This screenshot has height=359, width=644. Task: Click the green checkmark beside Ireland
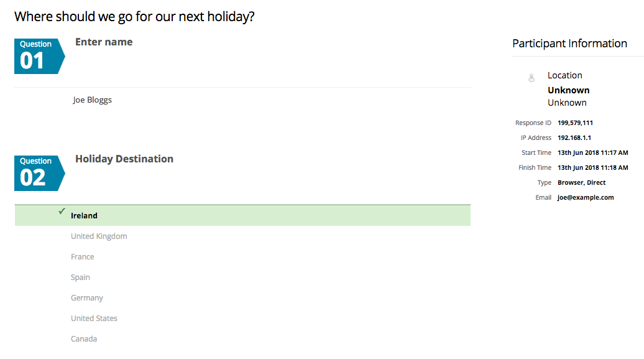pyautogui.click(x=62, y=212)
